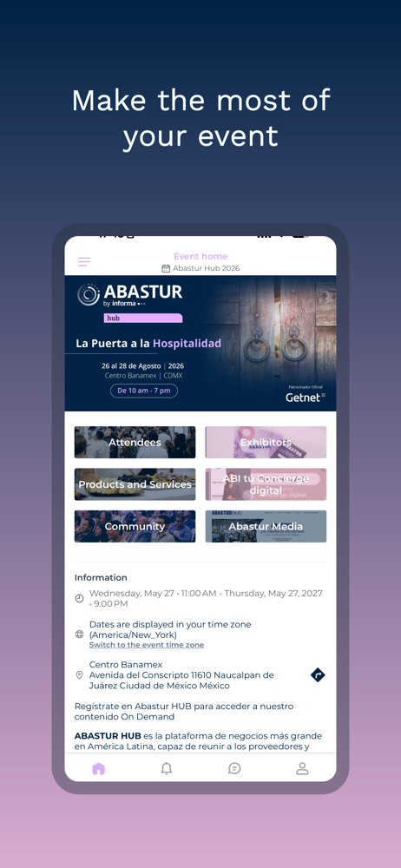The height and width of the screenshot is (868, 401).
Task: Tap the Abastur banner image
Action: point(200,343)
